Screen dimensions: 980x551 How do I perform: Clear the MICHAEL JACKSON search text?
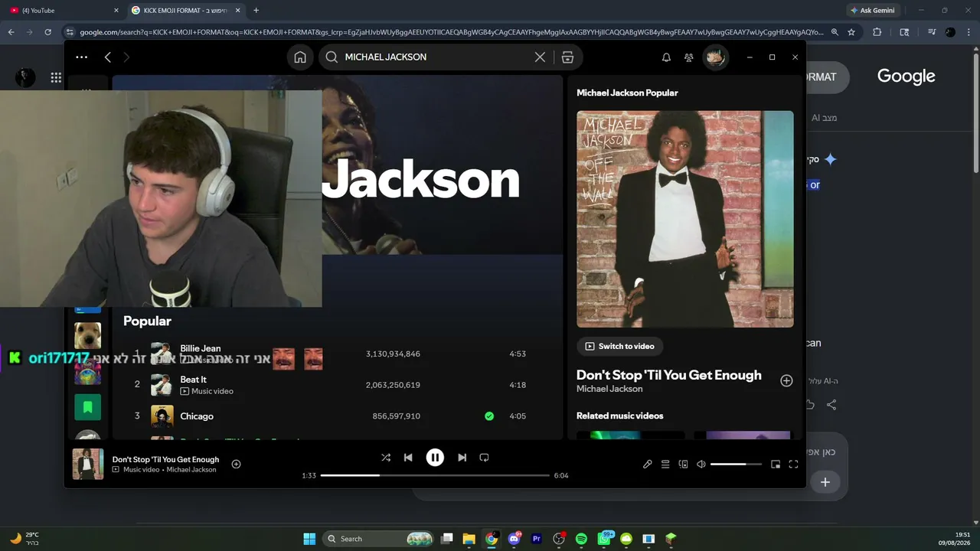(x=540, y=57)
